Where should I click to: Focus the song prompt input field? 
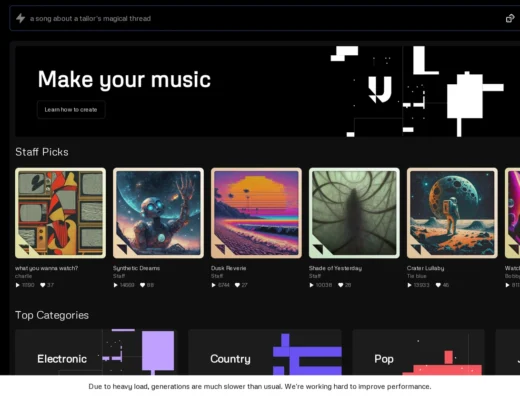point(260,18)
